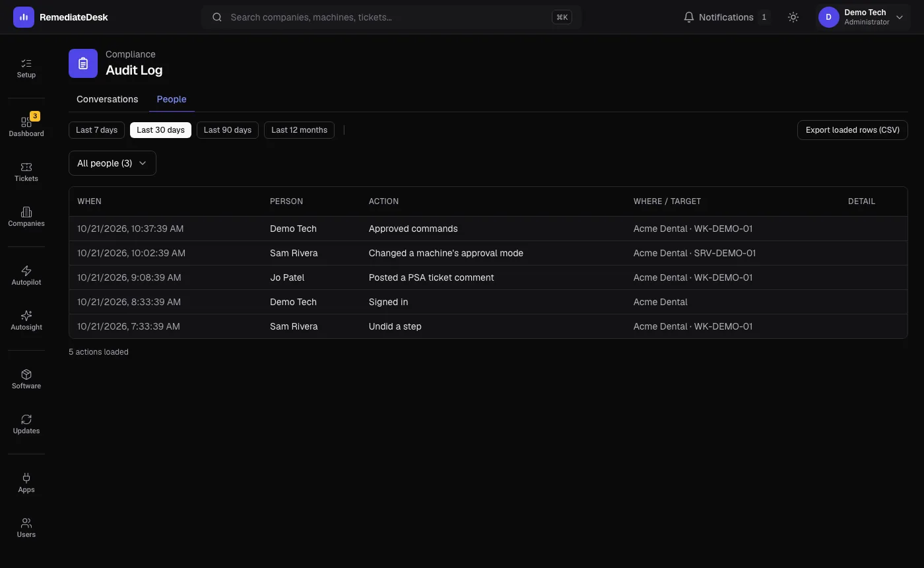Click 'Changed a machine's approval mode' cell
The width and height of the screenshot is (924, 568).
coord(446,253)
